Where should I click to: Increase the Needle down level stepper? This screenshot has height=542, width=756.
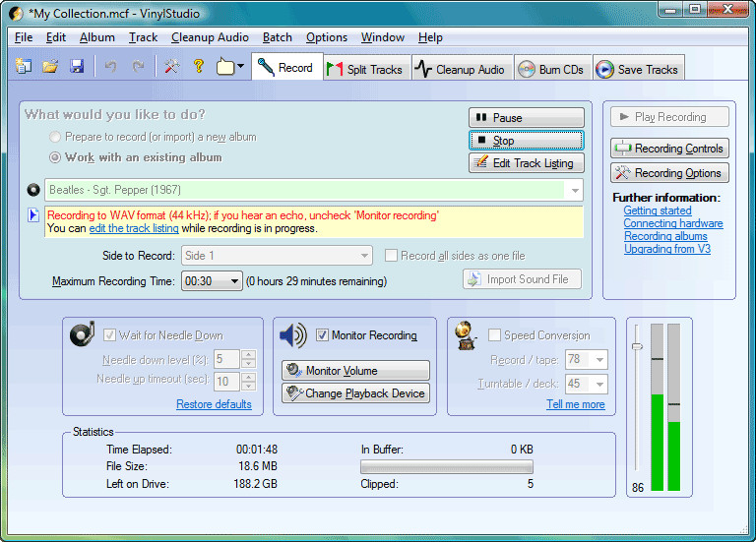point(248,354)
